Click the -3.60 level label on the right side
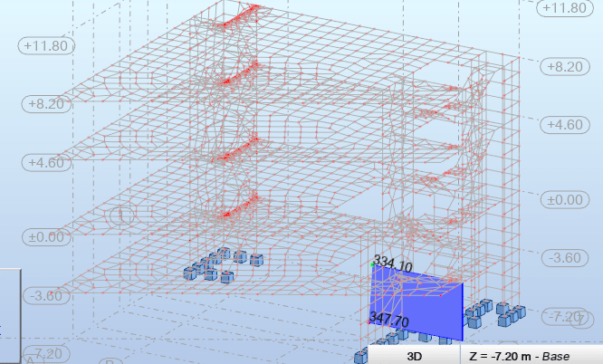The width and height of the screenshot is (603, 364). (x=565, y=258)
